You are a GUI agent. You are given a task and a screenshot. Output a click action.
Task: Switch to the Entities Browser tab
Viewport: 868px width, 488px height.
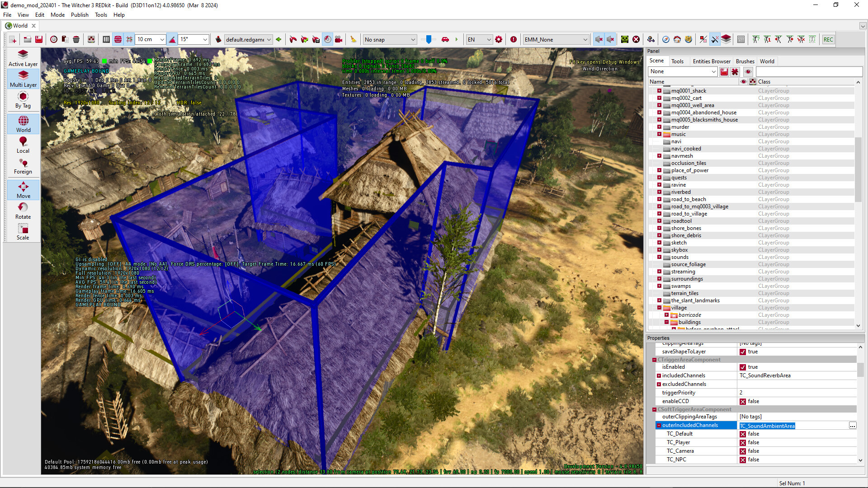click(711, 61)
